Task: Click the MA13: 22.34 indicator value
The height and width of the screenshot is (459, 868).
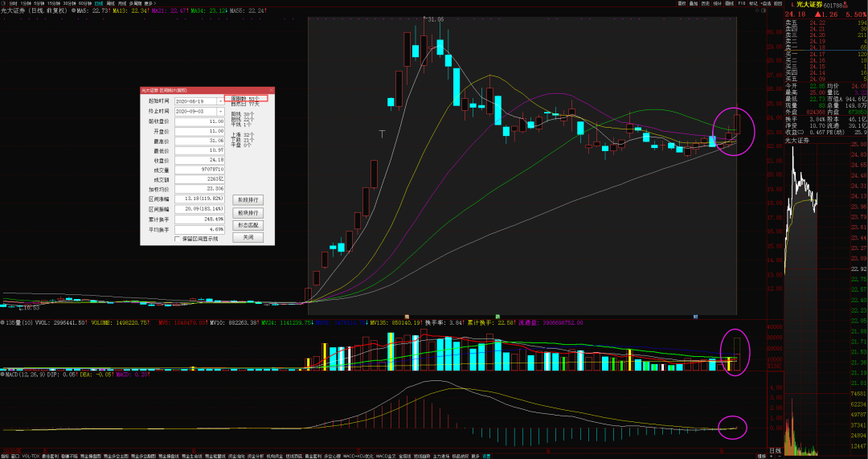Action: [x=130, y=10]
